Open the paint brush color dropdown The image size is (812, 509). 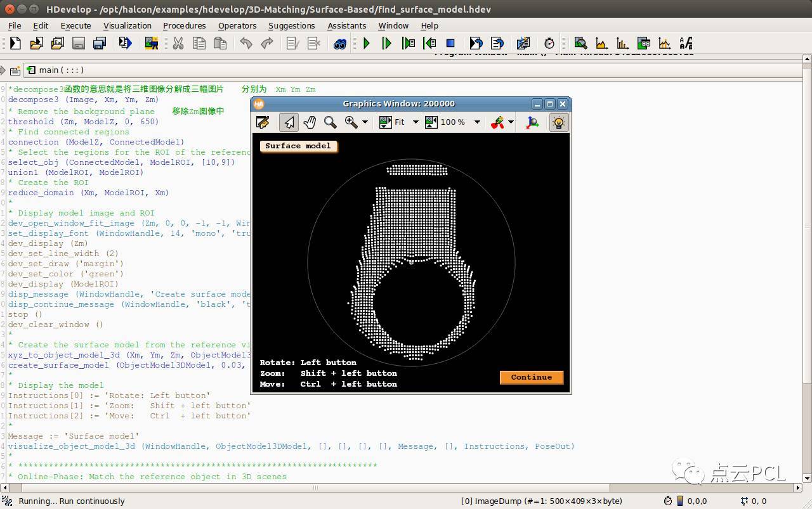511,122
